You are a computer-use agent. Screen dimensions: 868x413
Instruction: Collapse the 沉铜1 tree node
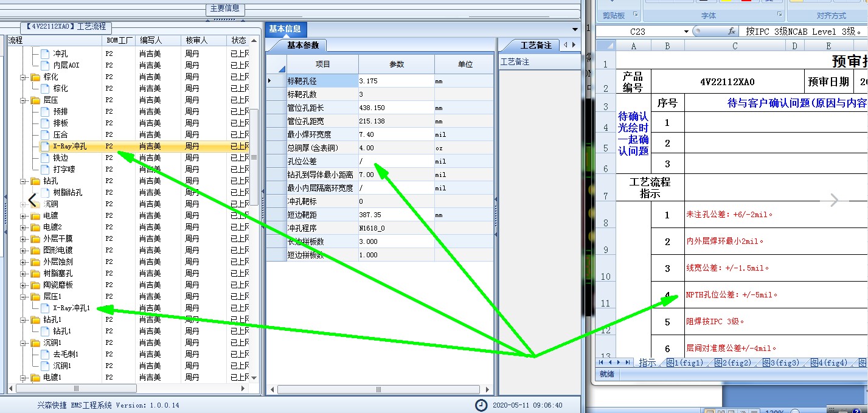click(x=24, y=343)
